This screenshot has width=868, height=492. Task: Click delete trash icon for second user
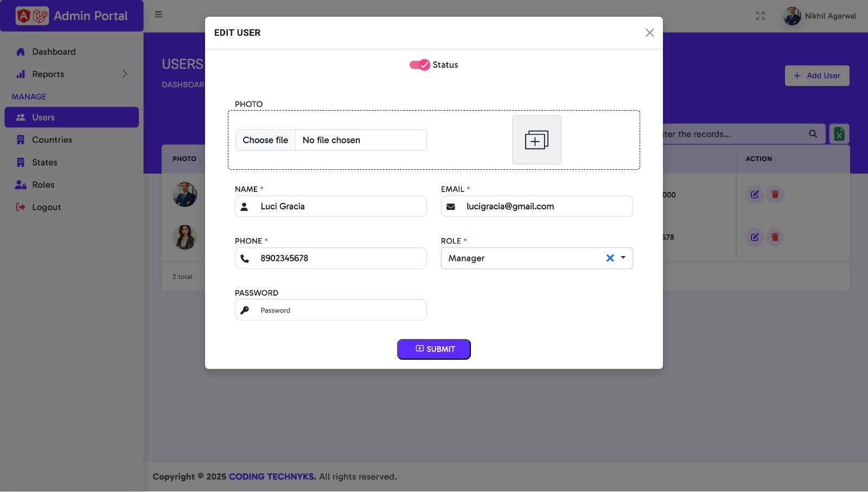pyautogui.click(x=775, y=237)
